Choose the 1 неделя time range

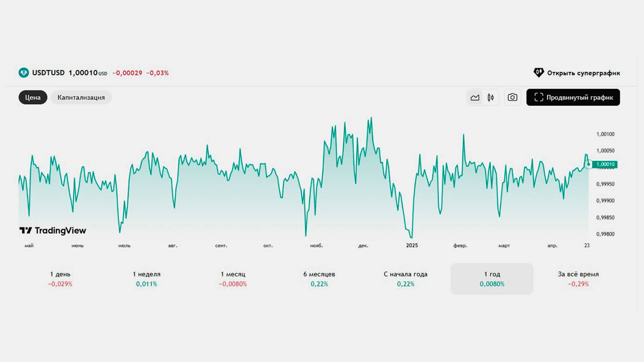coord(146,279)
